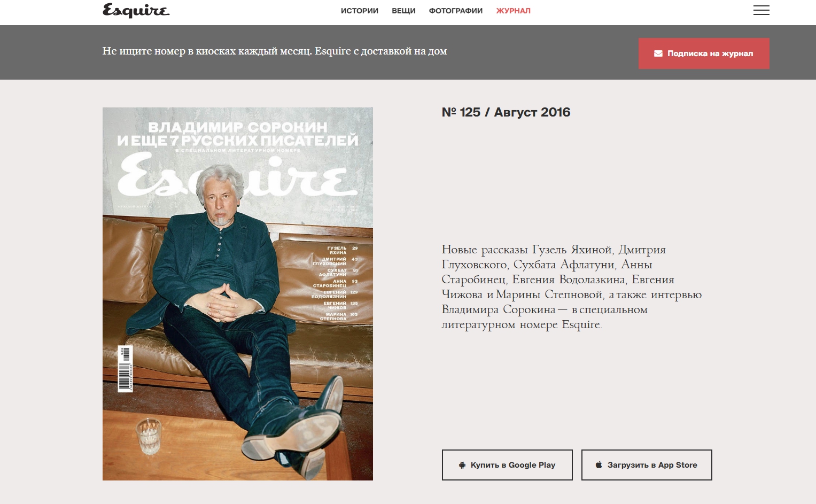Open the ЖУРНАЛ navigation tab
Viewport: 816px width, 504px height.
click(514, 11)
